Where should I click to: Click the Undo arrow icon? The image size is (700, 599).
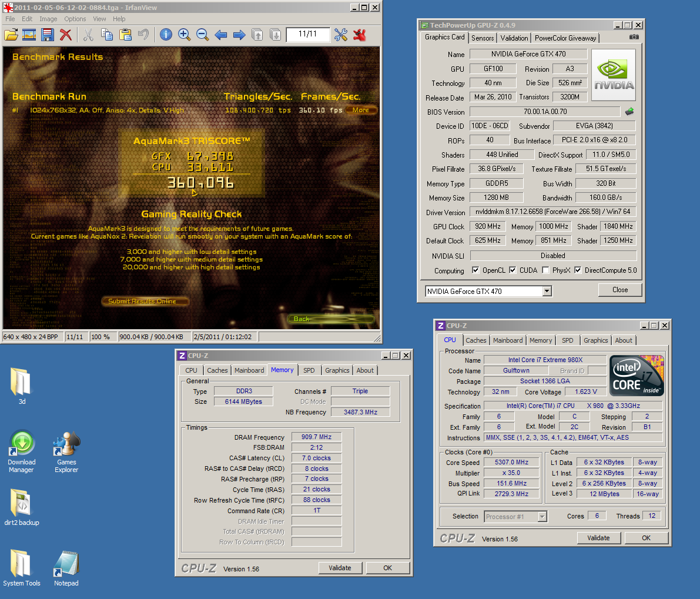click(x=143, y=34)
